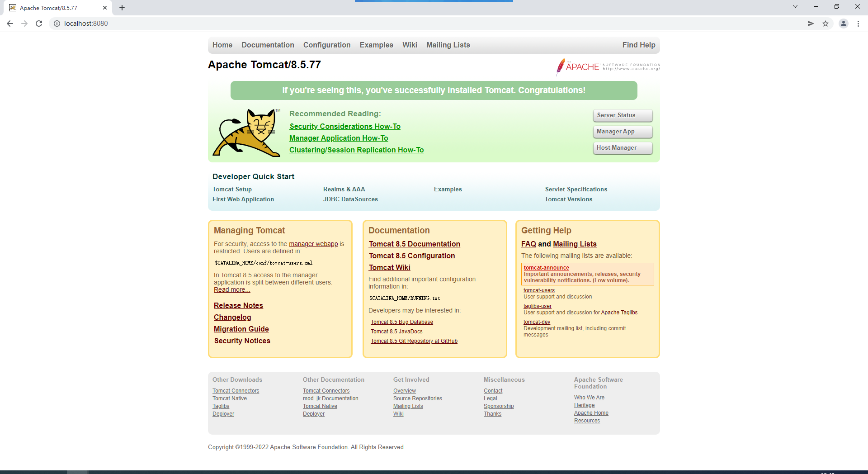The height and width of the screenshot is (474, 868).
Task: Open the Changelog link
Action: 232,318
